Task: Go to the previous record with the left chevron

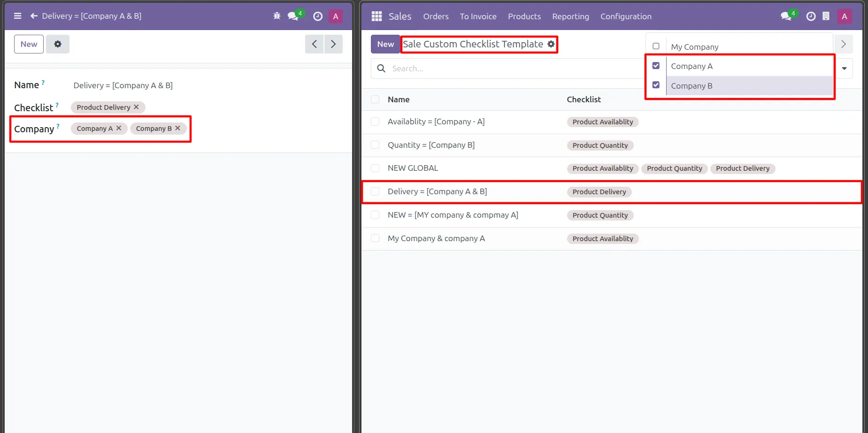Action: coord(315,44)
